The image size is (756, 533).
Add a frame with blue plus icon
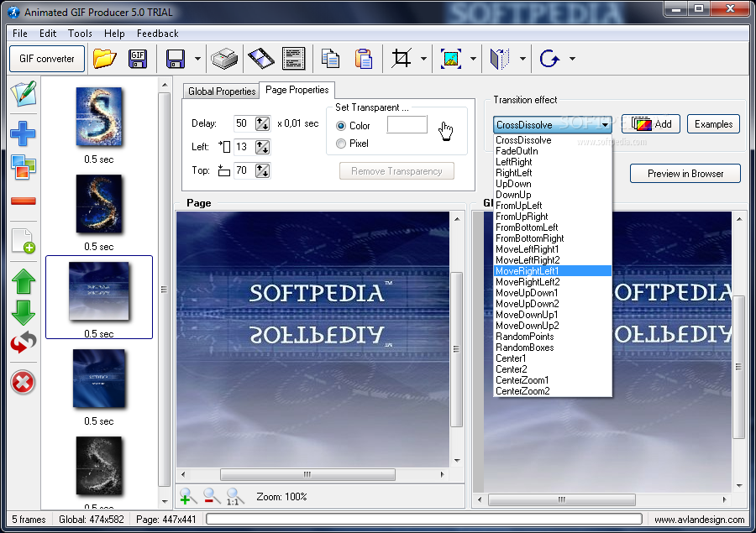pyautogui.click(x=24, y=133)
